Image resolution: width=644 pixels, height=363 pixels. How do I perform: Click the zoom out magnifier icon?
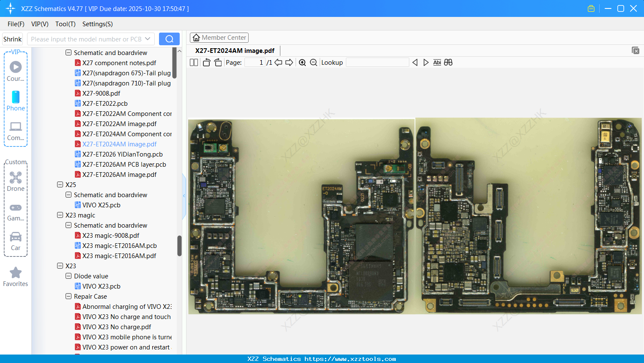point(313,63)
